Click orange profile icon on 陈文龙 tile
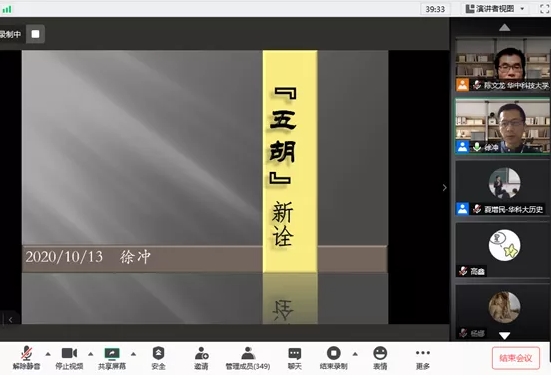 coord(462,85)
